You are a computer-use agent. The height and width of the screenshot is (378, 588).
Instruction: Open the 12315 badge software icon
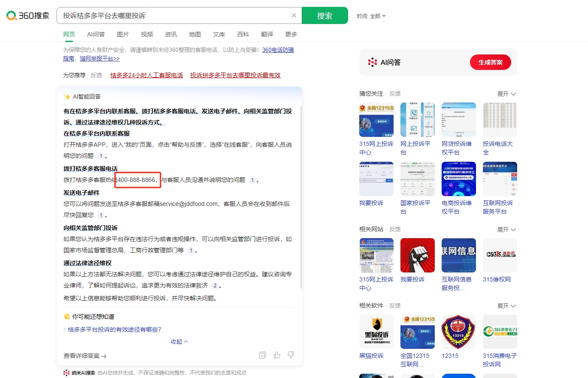pos(458,332)
